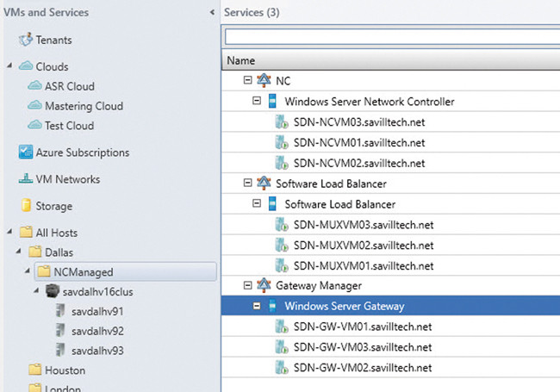Collapse the Software Load Balancer service node
The width and height of the screenshot is (560, 392).
click(247, 183)
